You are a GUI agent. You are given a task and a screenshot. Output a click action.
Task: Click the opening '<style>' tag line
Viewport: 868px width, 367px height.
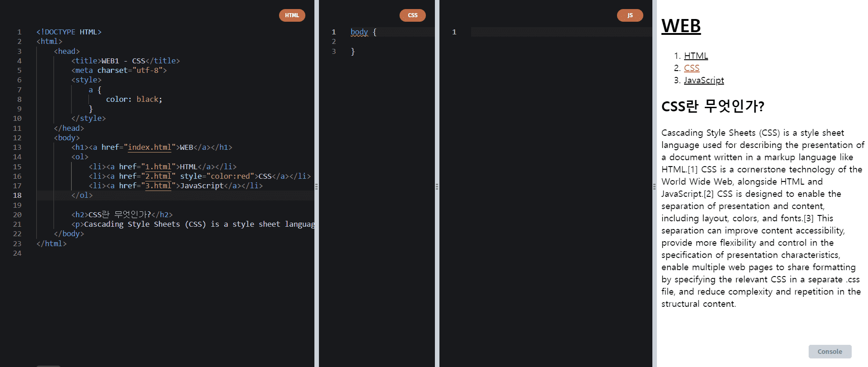point(87,80)
